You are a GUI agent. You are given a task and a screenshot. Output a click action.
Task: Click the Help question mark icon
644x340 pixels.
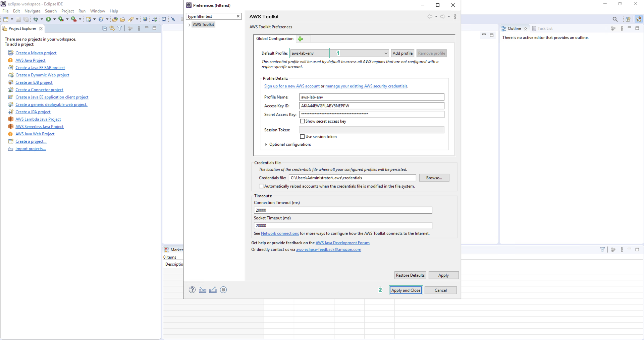pyautogui.click(x=192, y=290)
